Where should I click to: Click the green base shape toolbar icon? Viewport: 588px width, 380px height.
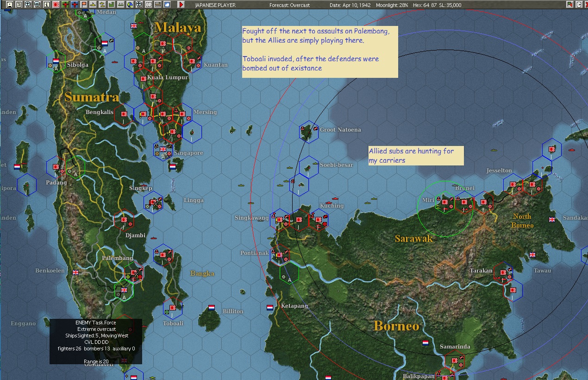click(x=112, y=5)
